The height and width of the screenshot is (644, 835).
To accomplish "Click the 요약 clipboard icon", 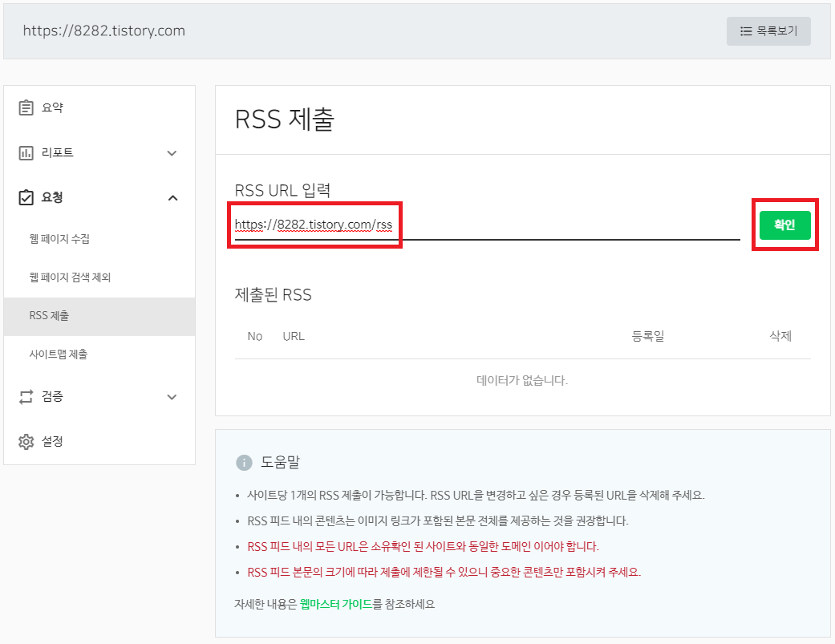I will coord(26,107).
